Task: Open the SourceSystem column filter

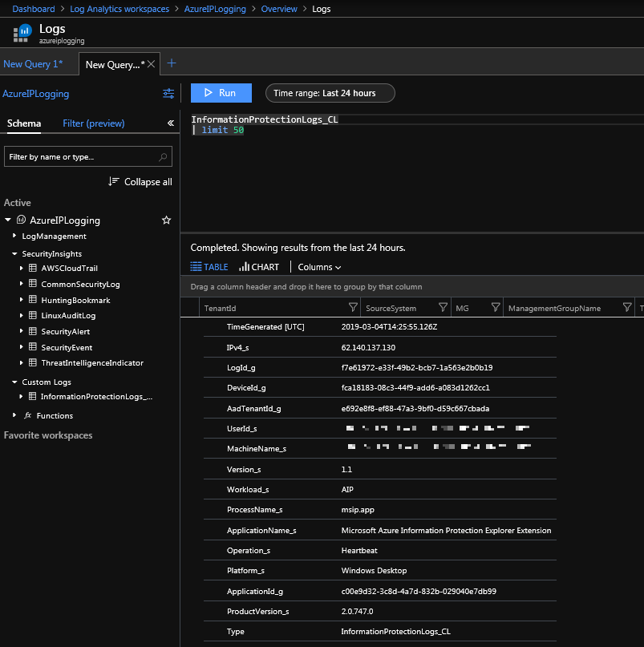Action: click(443, 308)
